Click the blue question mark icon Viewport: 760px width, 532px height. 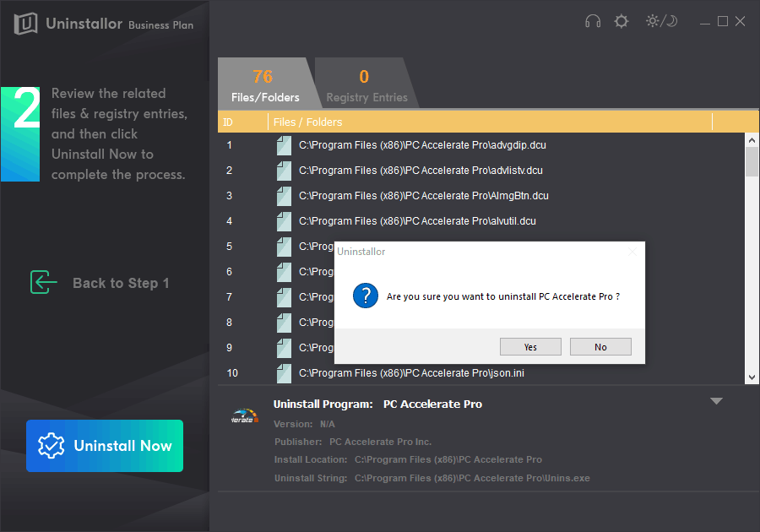point(366,296)
